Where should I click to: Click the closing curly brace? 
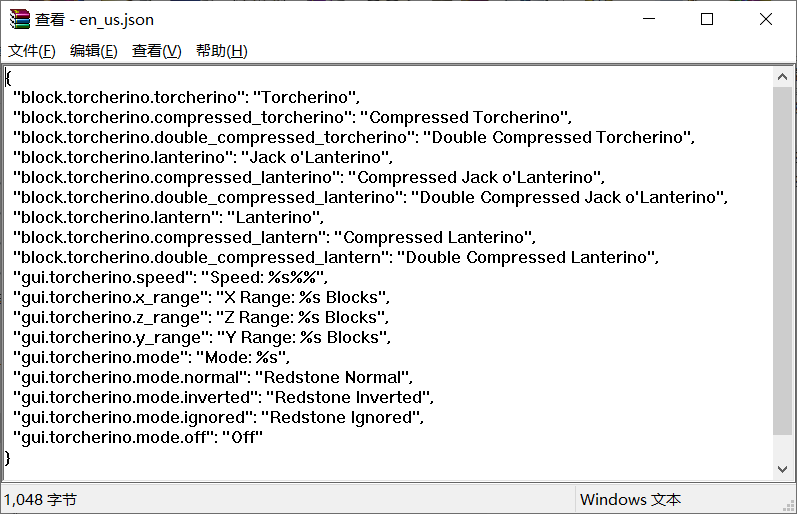click(8, 457)
